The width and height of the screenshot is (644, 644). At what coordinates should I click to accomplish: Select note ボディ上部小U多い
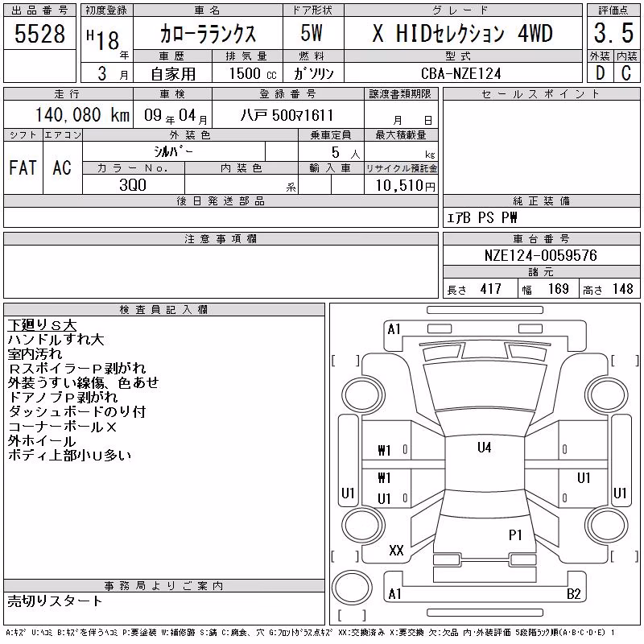point(70,455)
